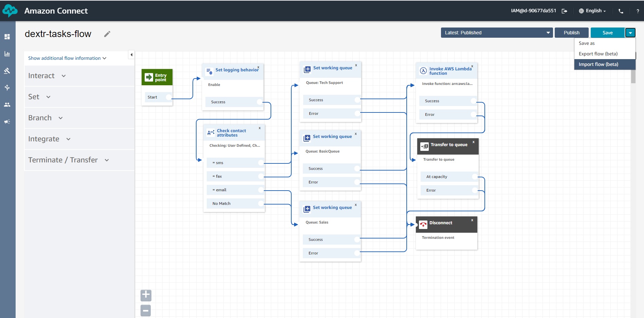This screenshot has width=644, height=318.
Task: Click the Save button
Action: pos(607,33)
